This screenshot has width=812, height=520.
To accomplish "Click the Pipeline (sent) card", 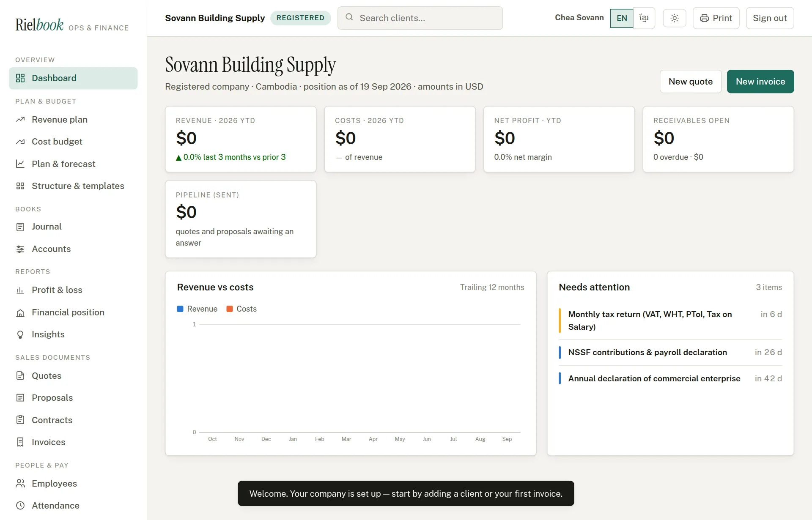I will point(241,219).
